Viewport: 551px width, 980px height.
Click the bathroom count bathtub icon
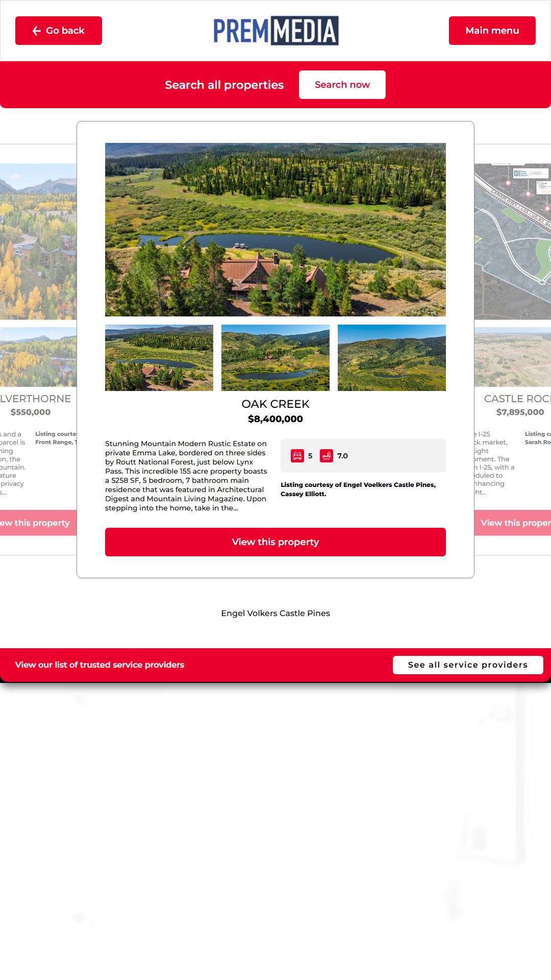click(327, 456)
